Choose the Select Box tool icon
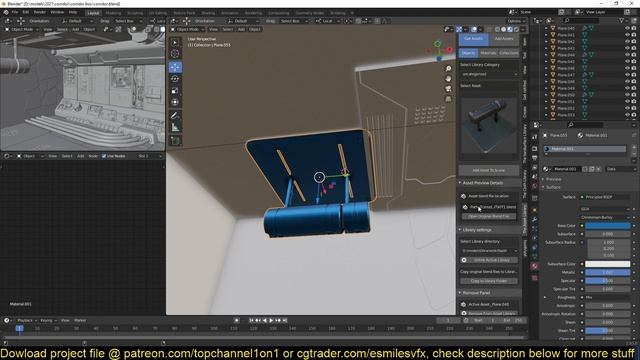Viewport: 640px width, 360px height. [175, 42]
